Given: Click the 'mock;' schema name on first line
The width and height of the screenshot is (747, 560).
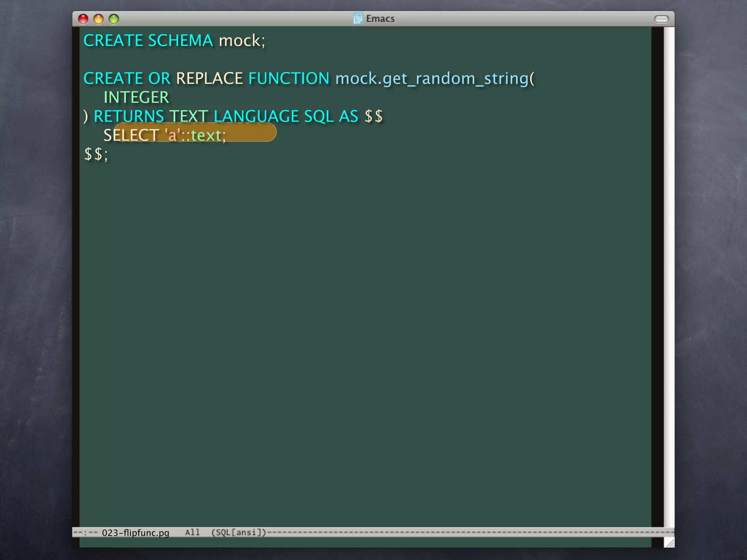Looking at the screenshot, I should [x=242, y=40].
